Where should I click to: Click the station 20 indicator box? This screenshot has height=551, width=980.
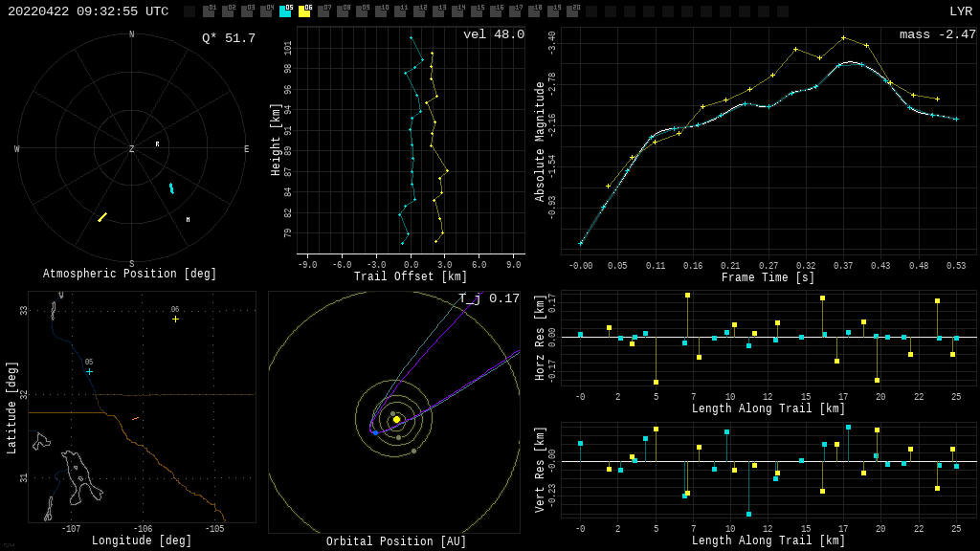point(572,11)
